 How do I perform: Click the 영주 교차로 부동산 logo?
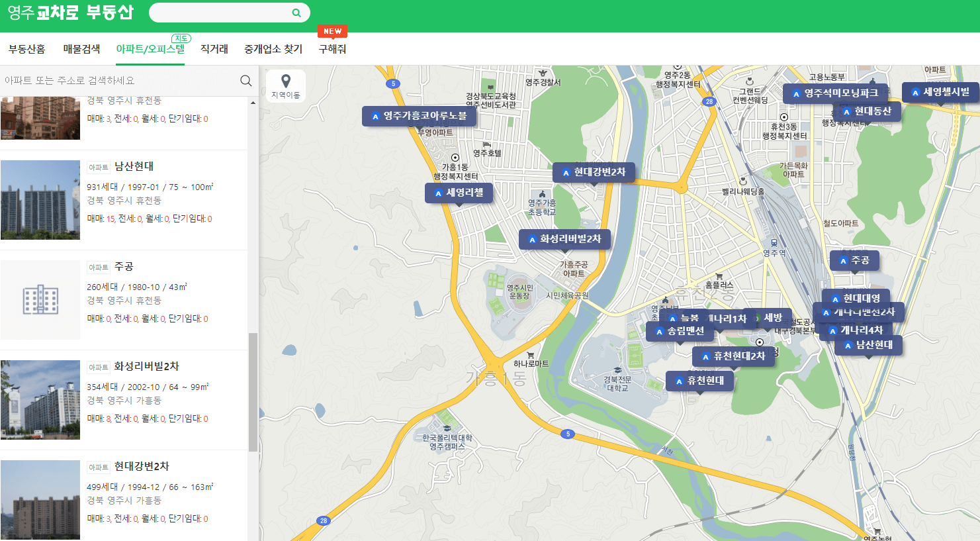coord(70,13)
